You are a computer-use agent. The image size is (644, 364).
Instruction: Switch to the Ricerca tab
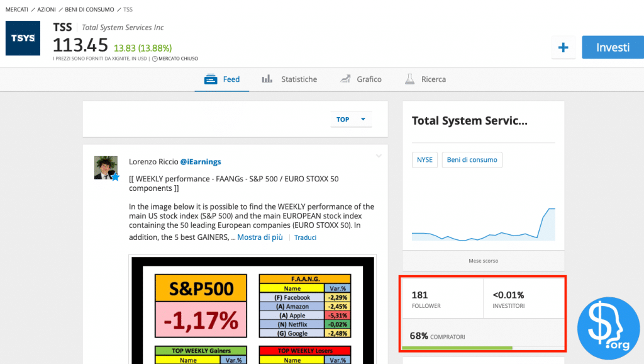pyautogui.click(x=425, y=79)
